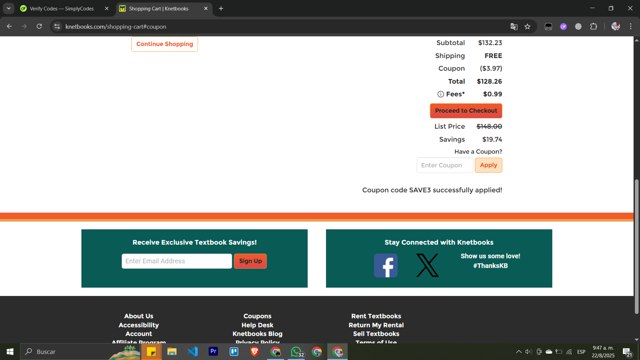Open the purple checkmark extension
Image resolution: width=640 pixels, height=360 pixels.
[563, 27]
